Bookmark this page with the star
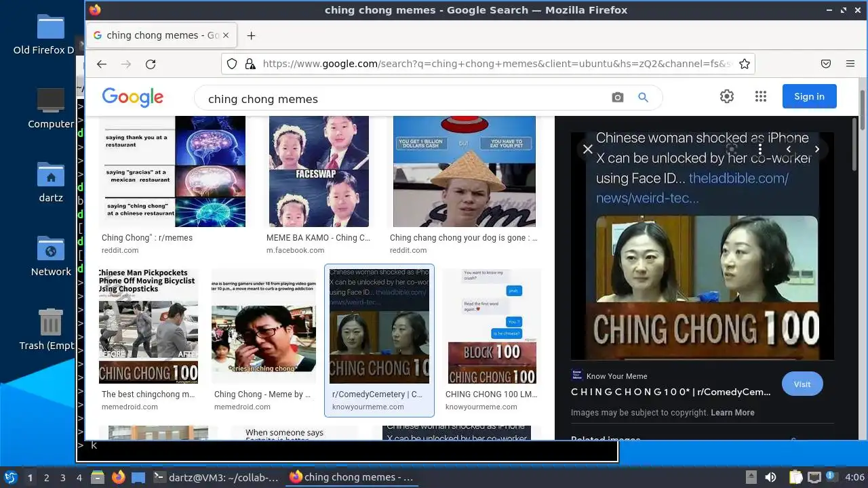 pos(745,64)
